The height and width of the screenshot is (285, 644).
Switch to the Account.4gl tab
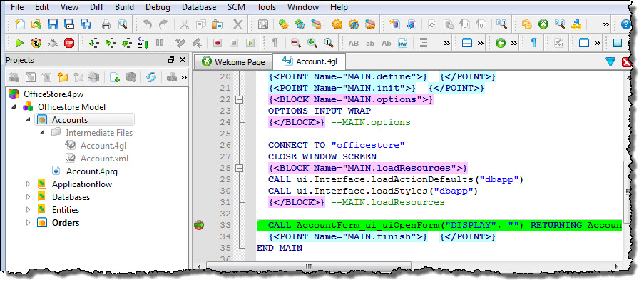(309, 61)
